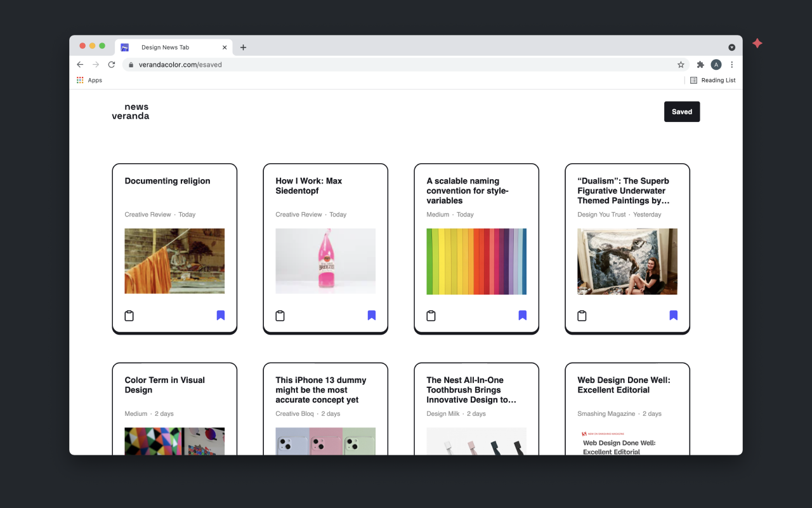Click the profile avatar in the toolbar
Viewport: 812px width, 508px height.
(x=716, y=64)
